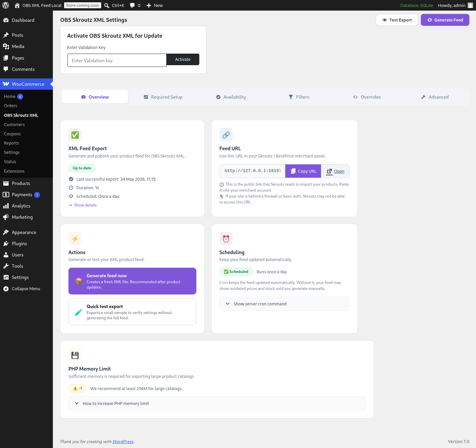476x448 pixels.
Task: Click the Tools wrench icon in sidebar
Action: pos(6,266)
